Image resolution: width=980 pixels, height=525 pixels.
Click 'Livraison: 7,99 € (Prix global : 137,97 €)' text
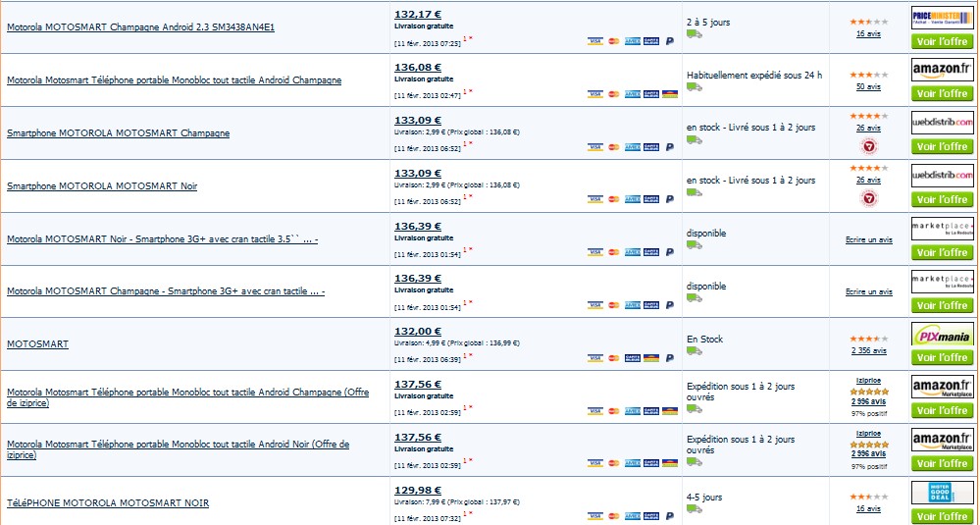coord(457,501)
